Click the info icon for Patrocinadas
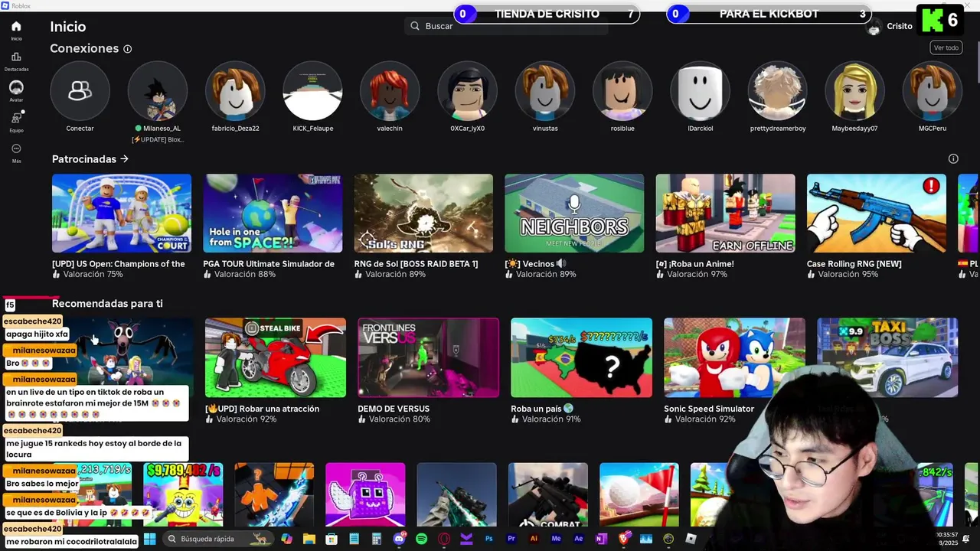Screen dimensions: 980x551 (953, 159)
